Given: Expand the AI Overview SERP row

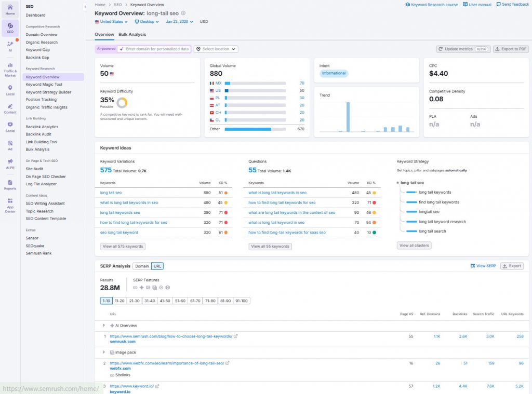Looking at the screenshot, I should (x=103, y=325).
